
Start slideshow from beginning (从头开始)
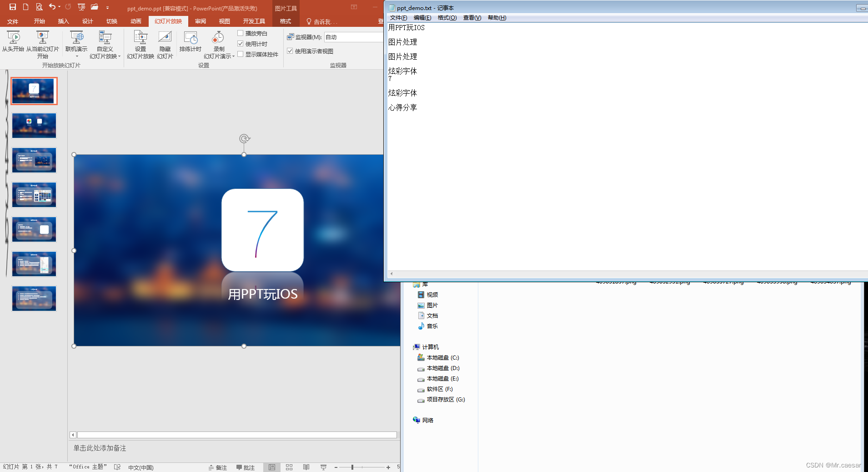pyautogui.click(x=13, y=41)
